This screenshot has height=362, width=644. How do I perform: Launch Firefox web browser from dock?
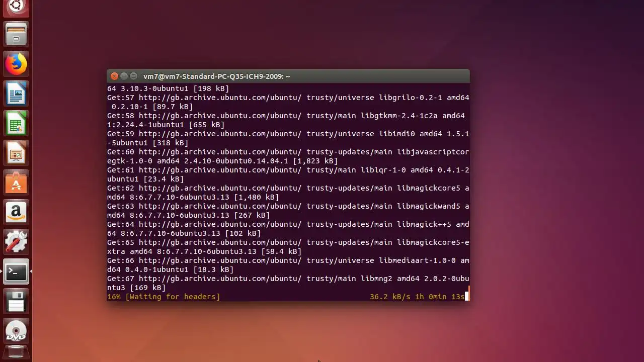(16, 64)
